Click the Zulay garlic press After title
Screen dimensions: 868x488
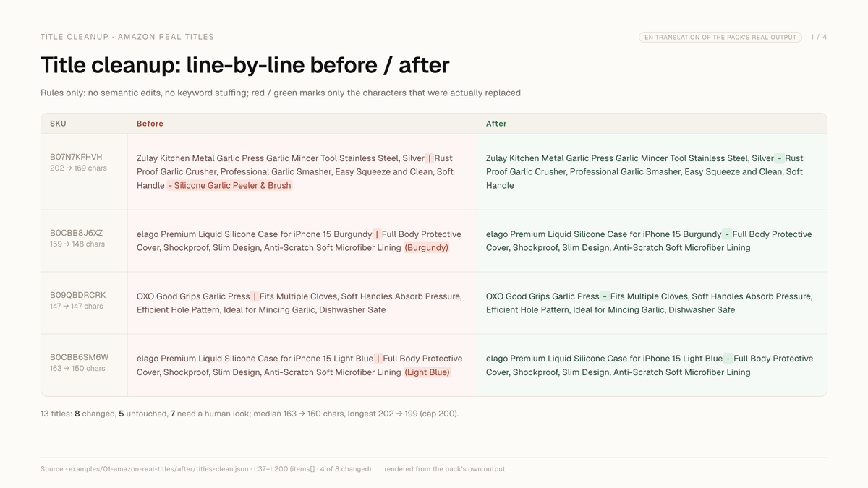coord(644,172)
